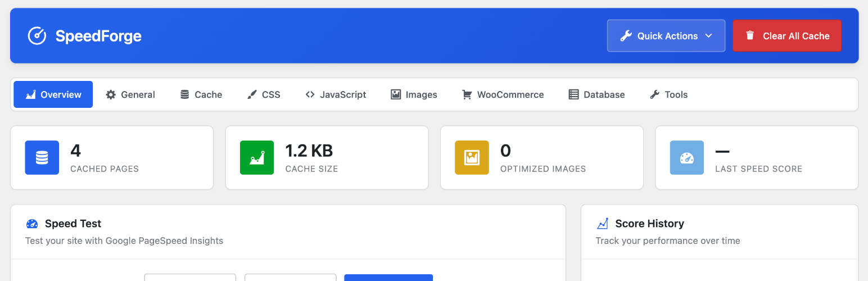Click the trash icon in Clear All Cache
The width and height of the screenshot is (868, 281).
tap(750, 36)
